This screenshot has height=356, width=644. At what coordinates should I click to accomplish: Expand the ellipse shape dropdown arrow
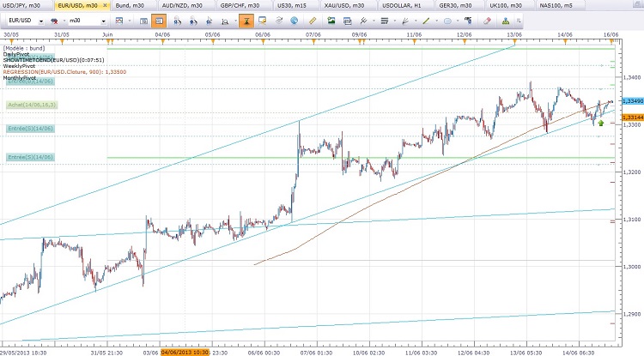(x=458, y=21)
